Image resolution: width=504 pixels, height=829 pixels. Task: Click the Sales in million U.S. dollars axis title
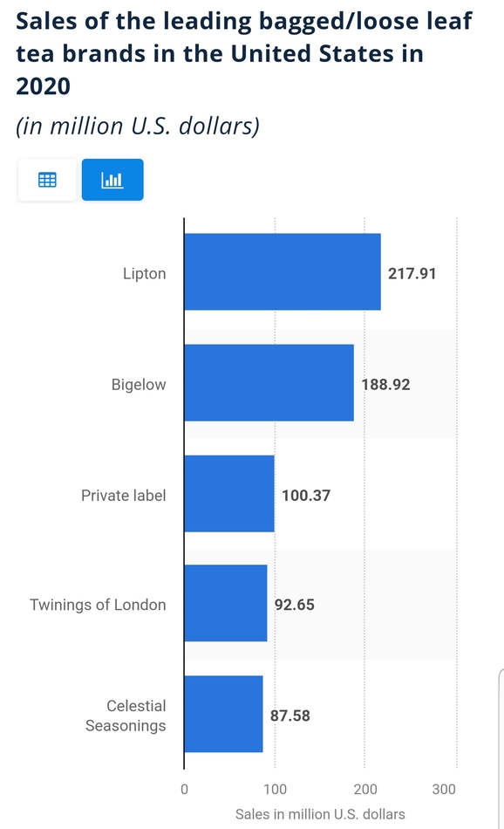click(x=320, y=813)
